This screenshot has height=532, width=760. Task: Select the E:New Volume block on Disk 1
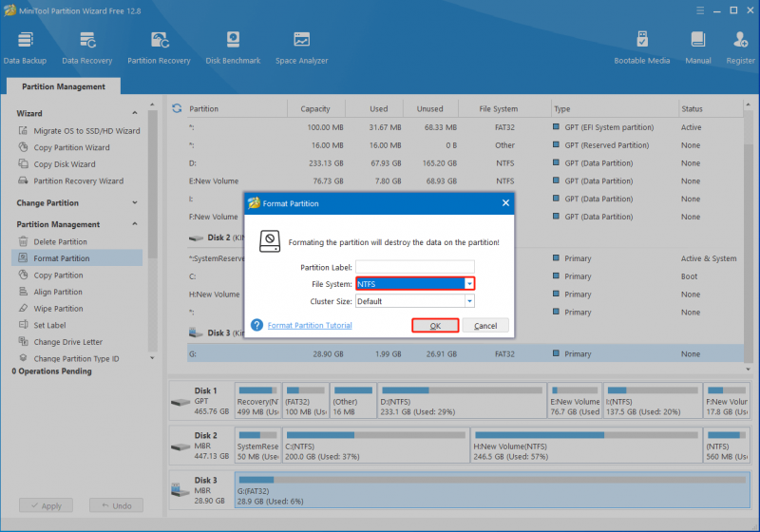(x=575, y=401)
